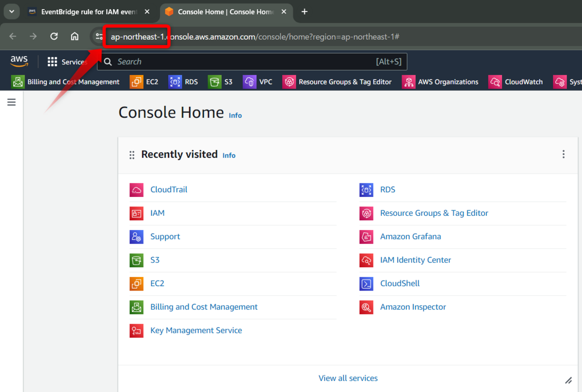Click the CloudTrail service icon
The width and height of the screenshot is (582, 392).
pyautogui.click(x=136, y=190)
